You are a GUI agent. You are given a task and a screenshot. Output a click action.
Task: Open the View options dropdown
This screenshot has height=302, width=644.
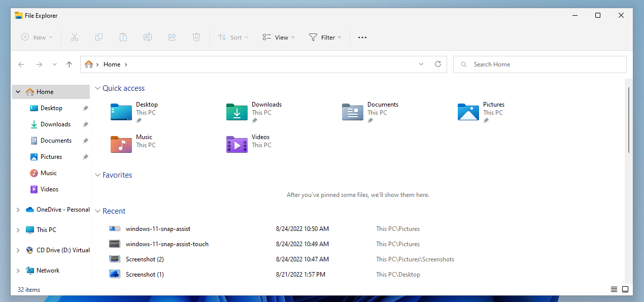(x=278, y=37)
